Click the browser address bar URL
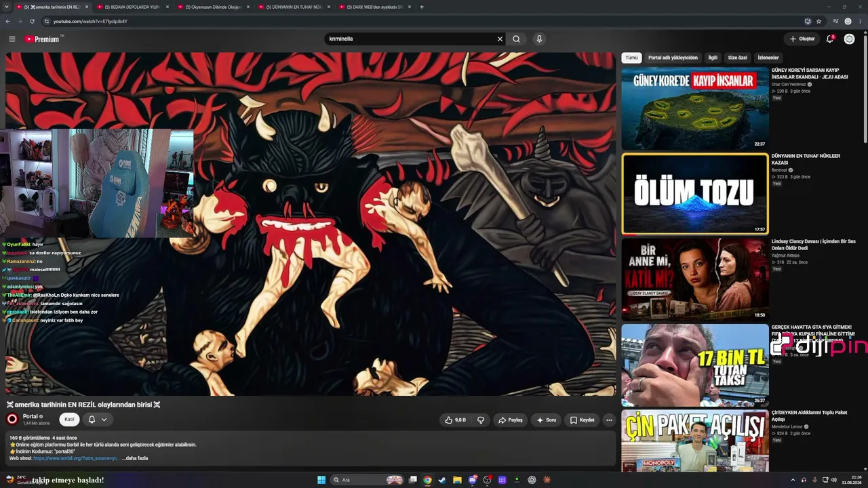The height and width of the screenshot is (488, 868). point(90,21)
